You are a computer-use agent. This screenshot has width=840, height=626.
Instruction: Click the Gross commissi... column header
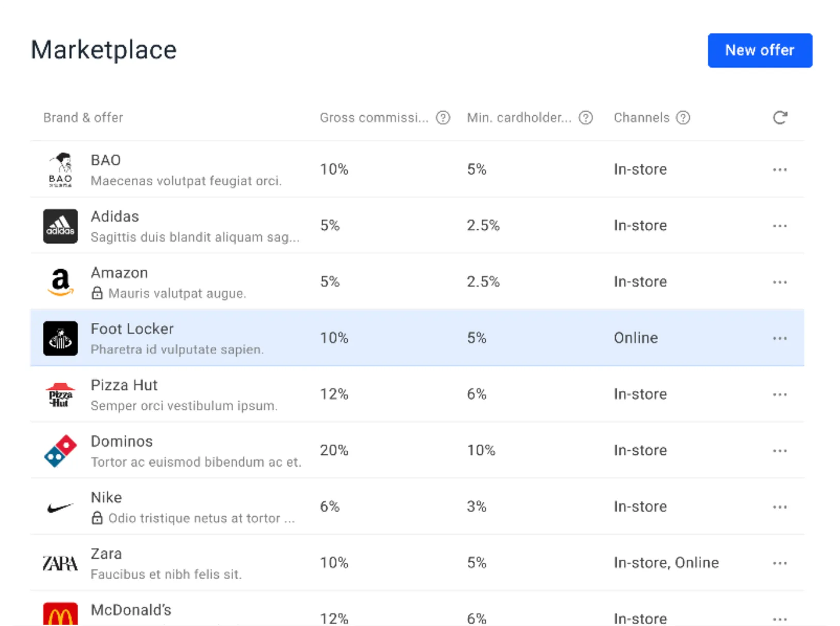(374, 118)
